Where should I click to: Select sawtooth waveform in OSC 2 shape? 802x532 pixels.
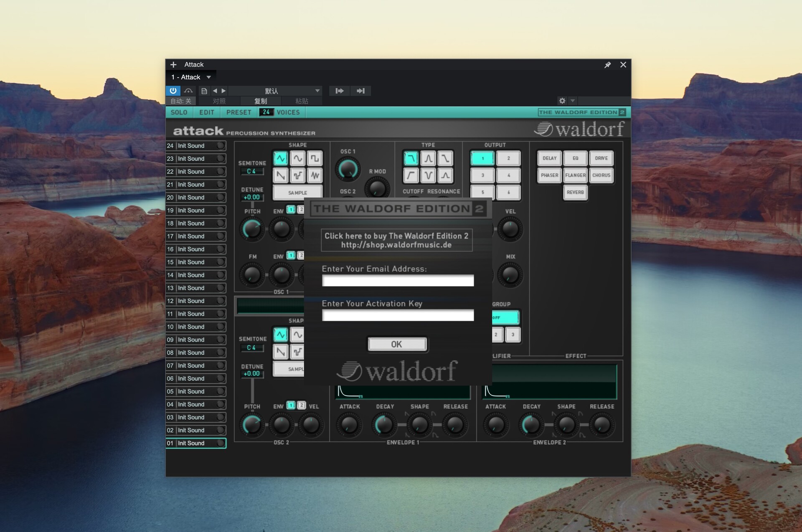click(x=281, y=352)
